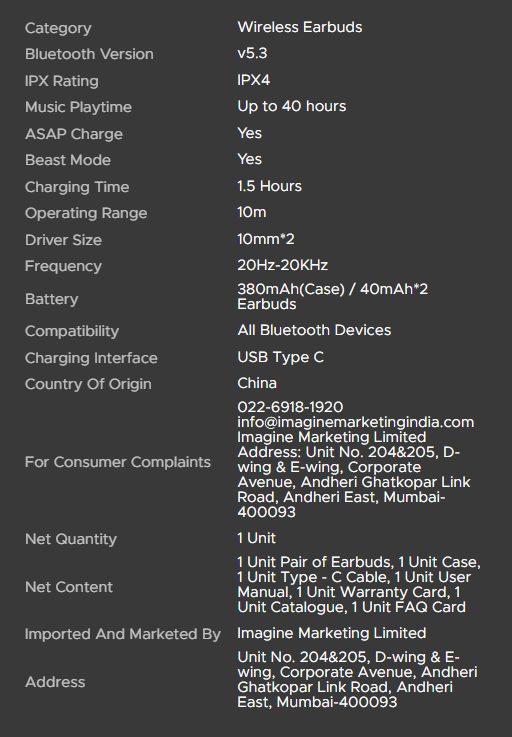Select the Net Quantity 1 Unit value
This screenshot has width=512, height=737.
(x=256, y=538)
